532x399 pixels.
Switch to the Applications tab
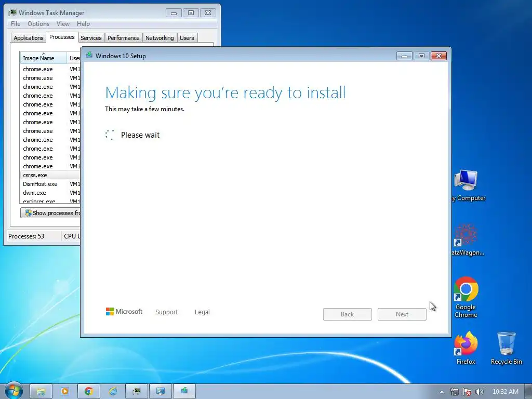click(29, 37)
